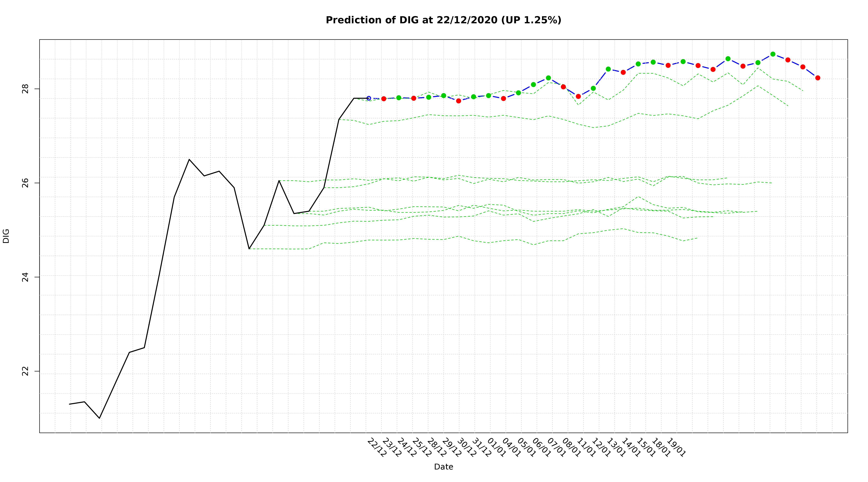
Task: Click the lowest point of black line
Action: pos(99,418)
